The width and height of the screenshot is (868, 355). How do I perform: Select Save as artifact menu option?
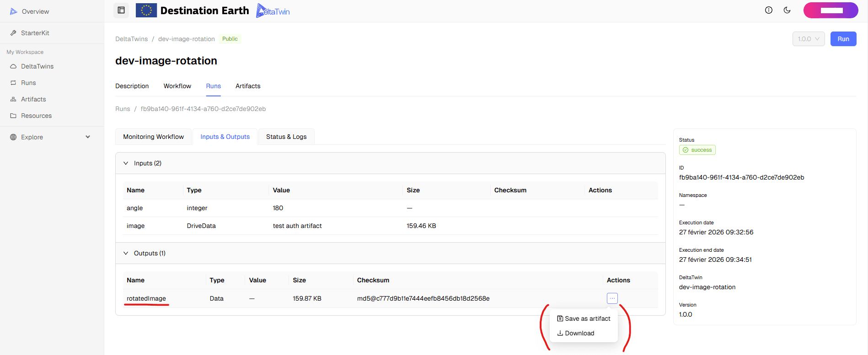pos(584,318)
